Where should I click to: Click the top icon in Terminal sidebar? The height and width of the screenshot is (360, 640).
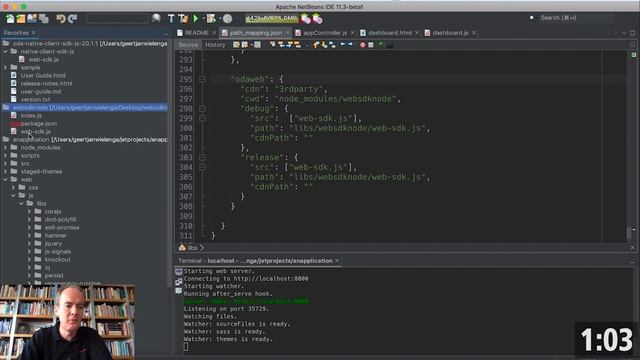click(x=178, y=271)
